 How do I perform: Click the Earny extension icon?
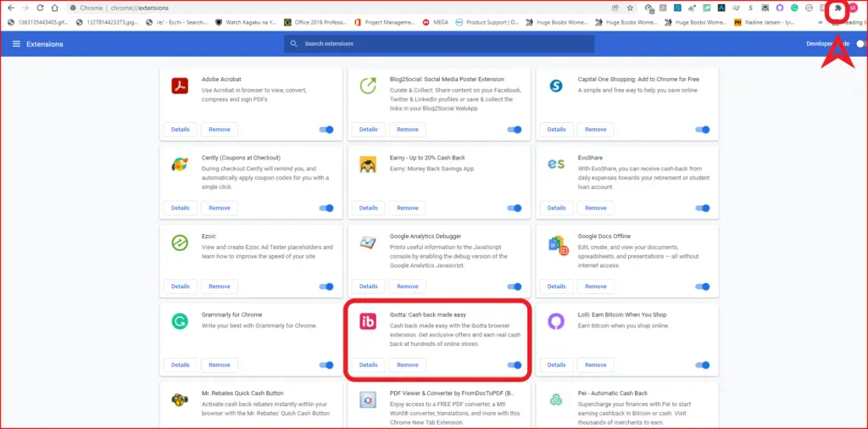point(368,164)
